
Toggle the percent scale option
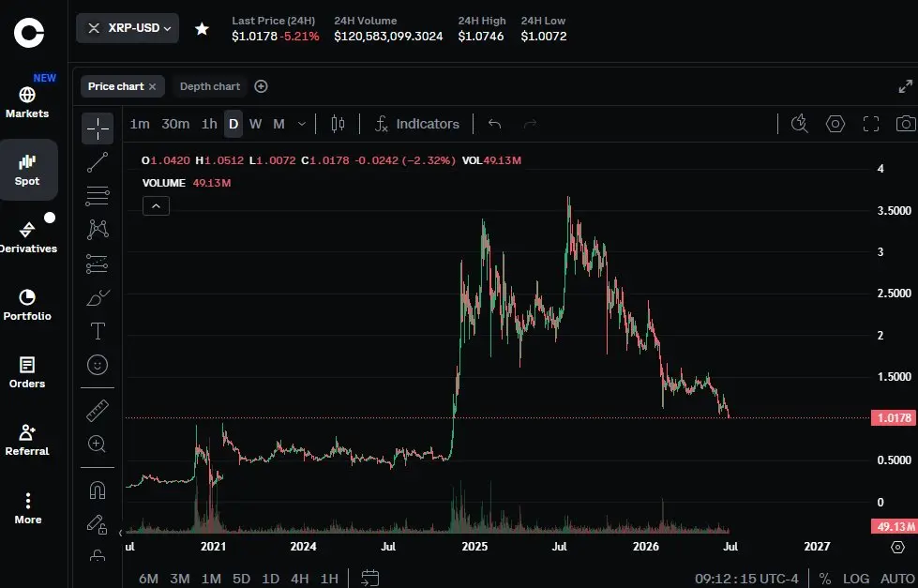pos(824,579)
